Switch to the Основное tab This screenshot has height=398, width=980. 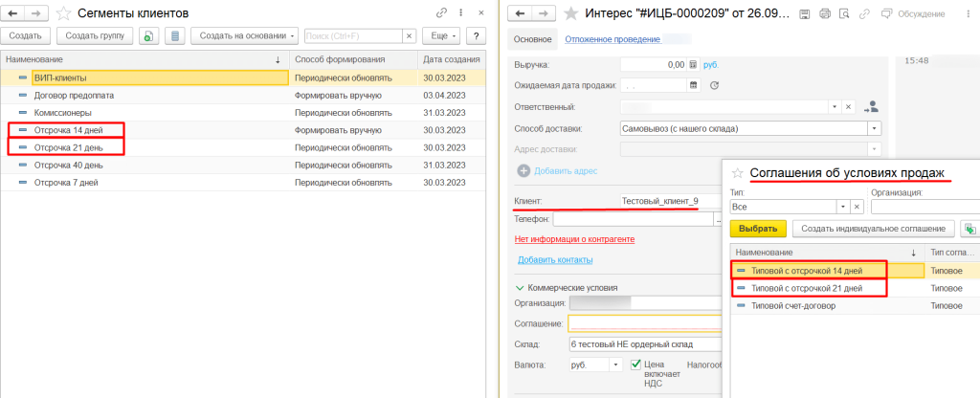tap(532, 39)
